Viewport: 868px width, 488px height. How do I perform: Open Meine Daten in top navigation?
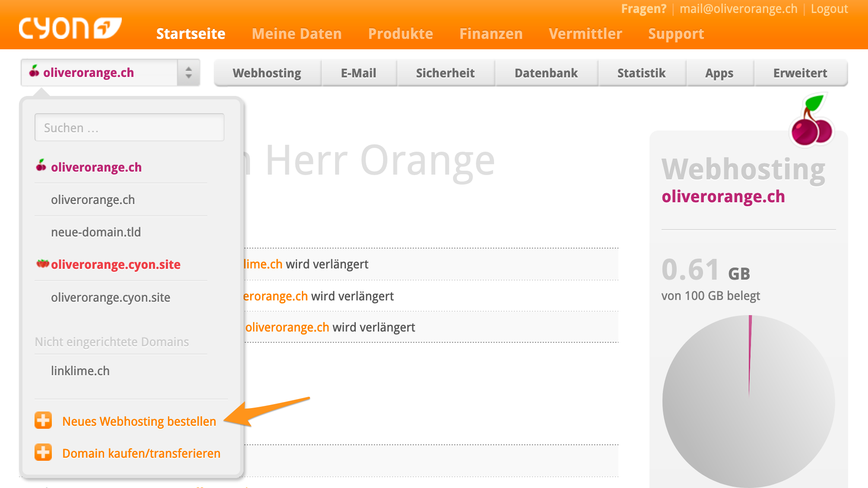pos(297,34)
